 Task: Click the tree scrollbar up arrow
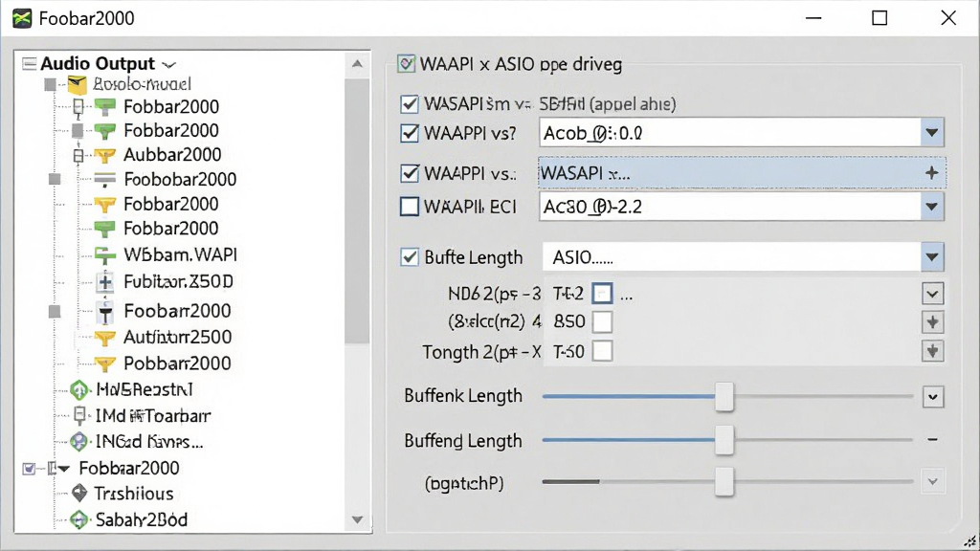(357, 64)
